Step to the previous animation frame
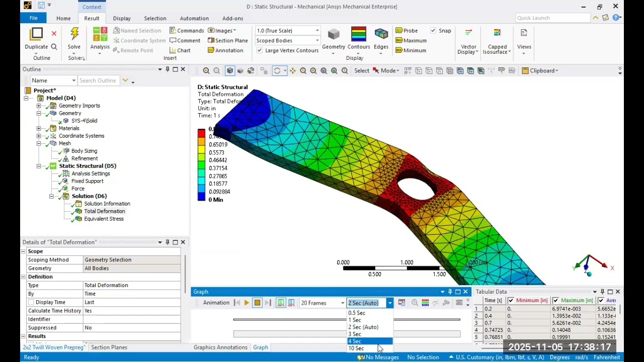The height and width of the screenshot is (362, 644). coord(236,303)
